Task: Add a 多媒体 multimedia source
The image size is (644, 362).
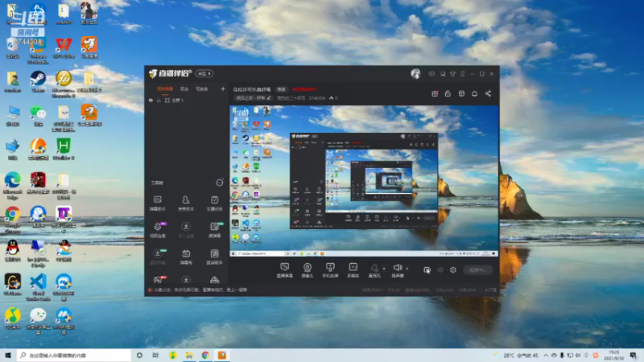Action: (353, 270)
